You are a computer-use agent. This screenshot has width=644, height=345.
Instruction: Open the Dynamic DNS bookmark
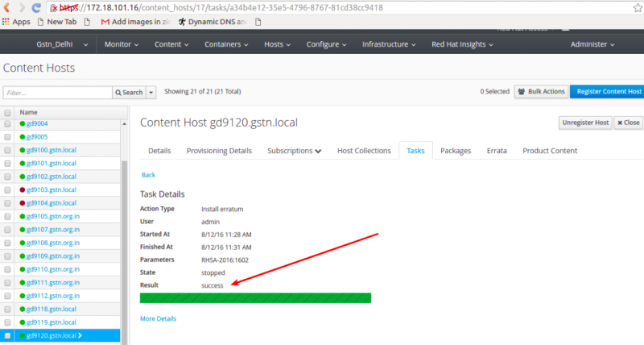pyautogui.click(x=213, y=22)
